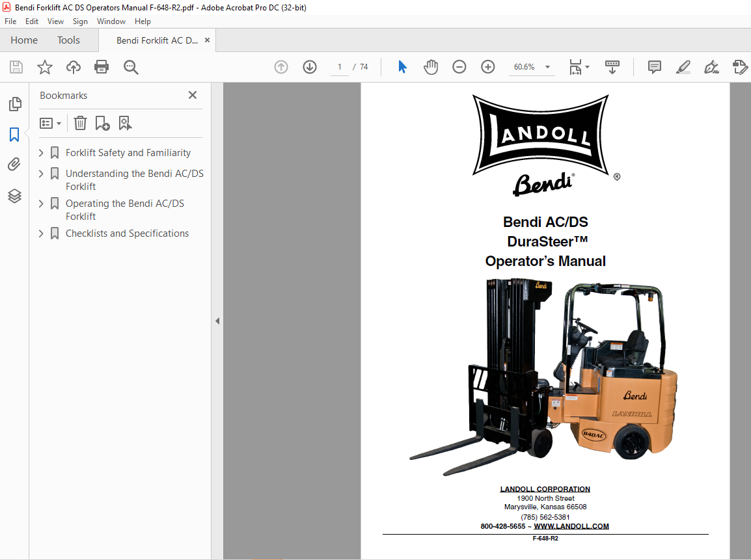Switch to the Home tab
This screenshot has width=751, height=560.
pyautogui.click(x=24, y=40)
